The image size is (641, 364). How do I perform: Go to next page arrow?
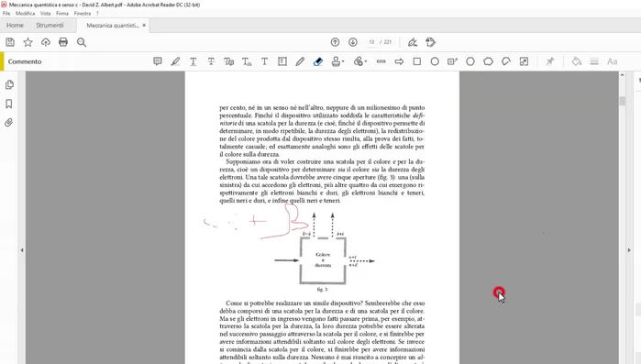click(x=353, y=42)
